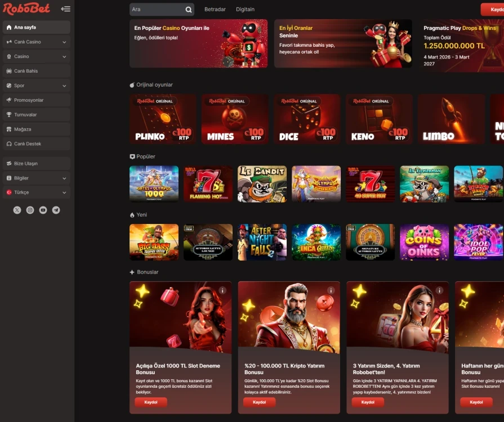Viewport: 504px width, 422px height.
Task: Open Canlı Destek chat
Action: click(x=36, y=144)
